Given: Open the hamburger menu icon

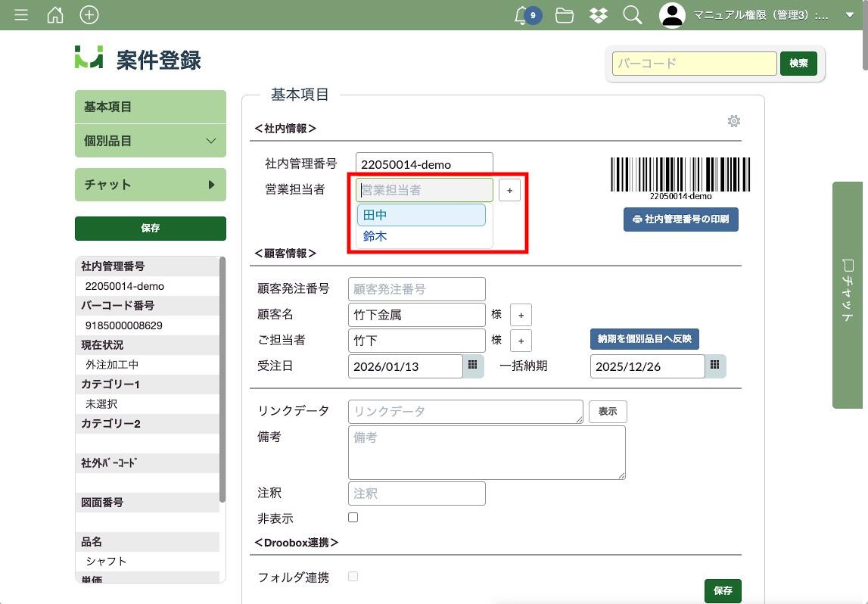Looking at the screenshot, I should (21, 15).
